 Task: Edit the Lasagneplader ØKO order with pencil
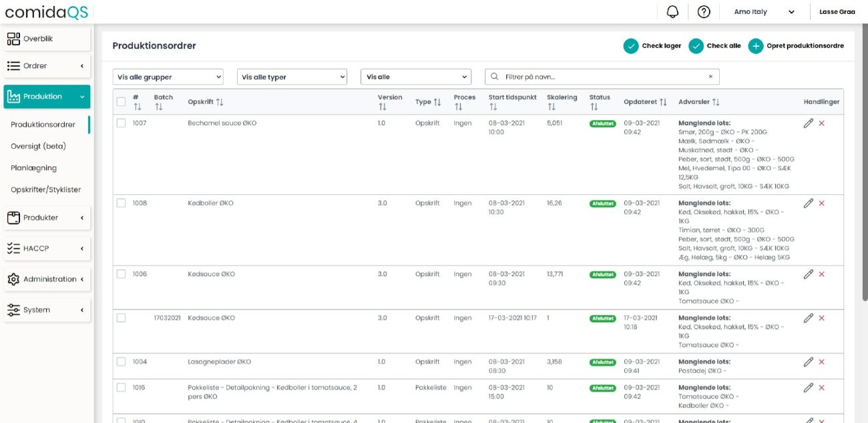808,362
